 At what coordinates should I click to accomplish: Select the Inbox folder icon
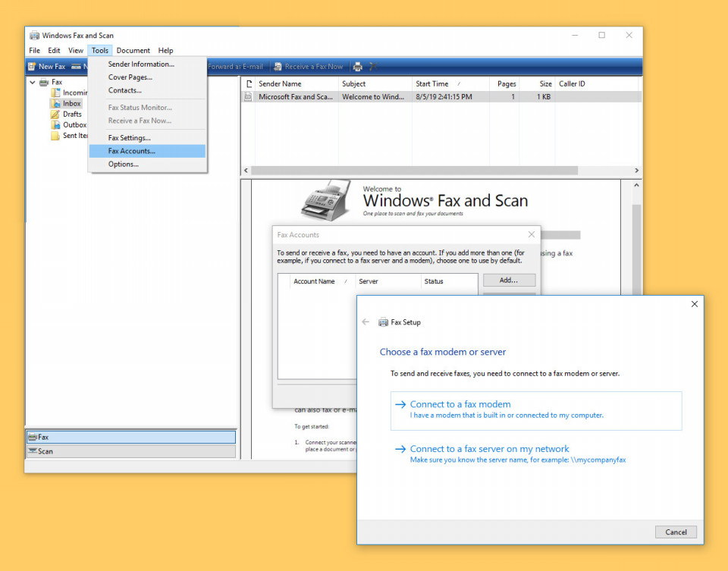56,103
